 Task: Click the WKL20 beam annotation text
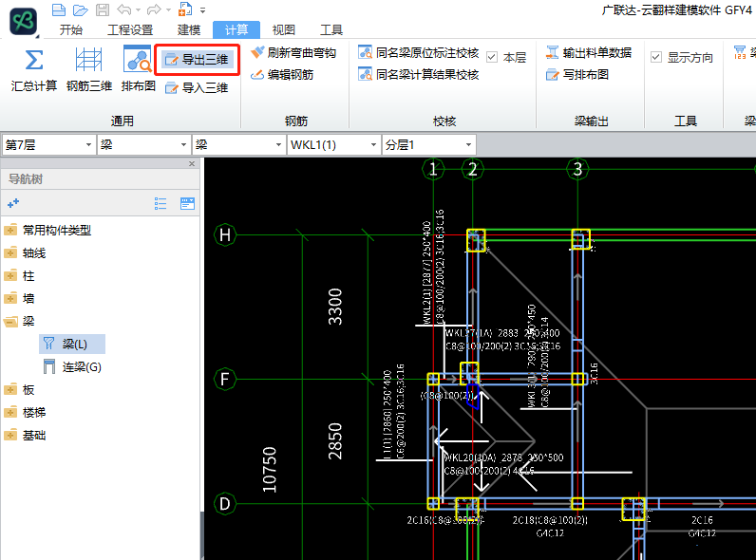(x=503, y=464)
